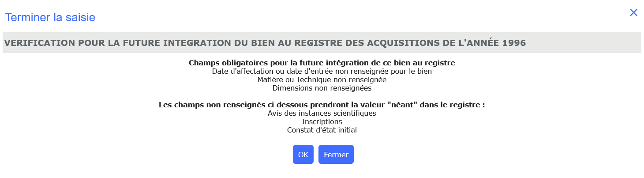The height and width of the screenshot is (178, 644).
Task: Click the "Date d'affectation" missing-field message
Action: click(x=322, y=71)
